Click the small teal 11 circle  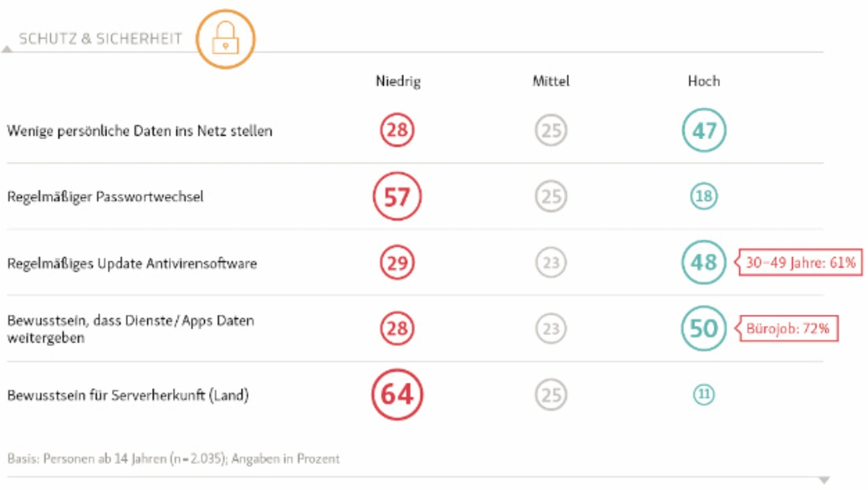[704, 394]
